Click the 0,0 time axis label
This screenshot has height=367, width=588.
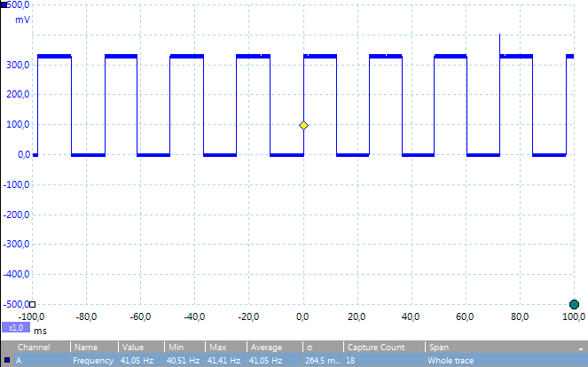302,316
